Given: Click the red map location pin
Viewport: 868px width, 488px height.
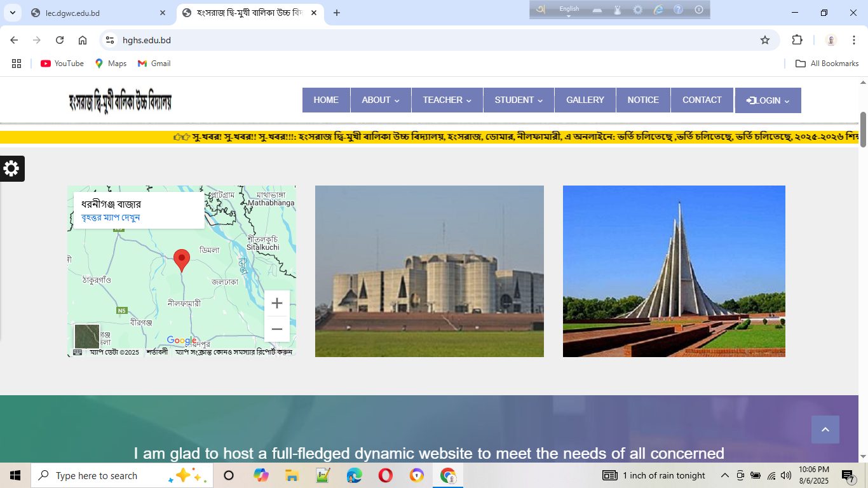Looking at the screenshot, I should coord(182,260).
